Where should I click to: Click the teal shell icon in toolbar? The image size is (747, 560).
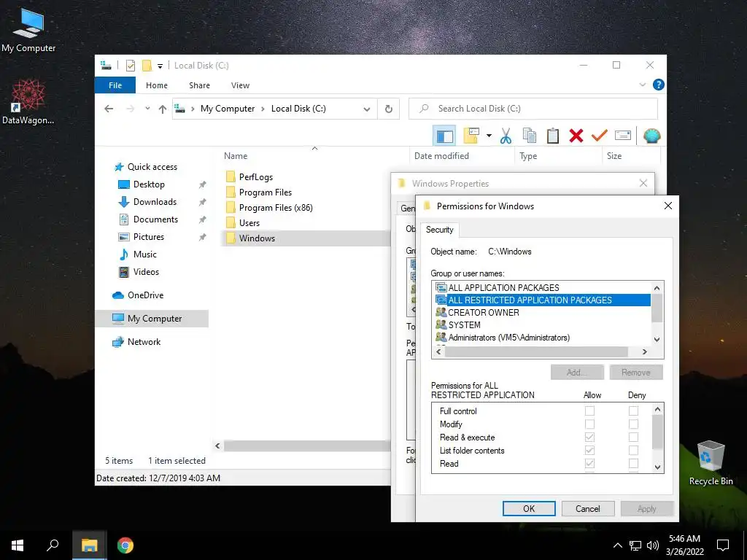(x=651, y=136)
